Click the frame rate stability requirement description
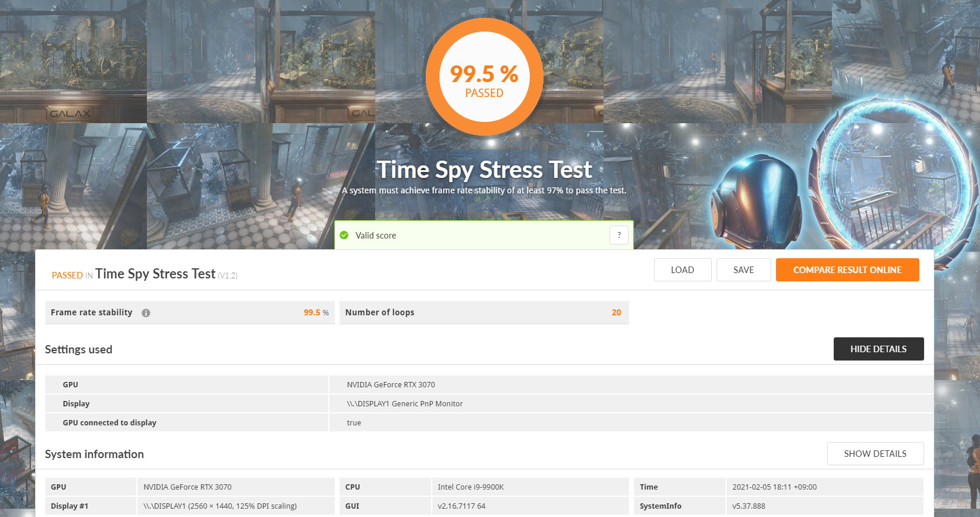This screenshot has width=980, height=517. click(x=484, y=190)
